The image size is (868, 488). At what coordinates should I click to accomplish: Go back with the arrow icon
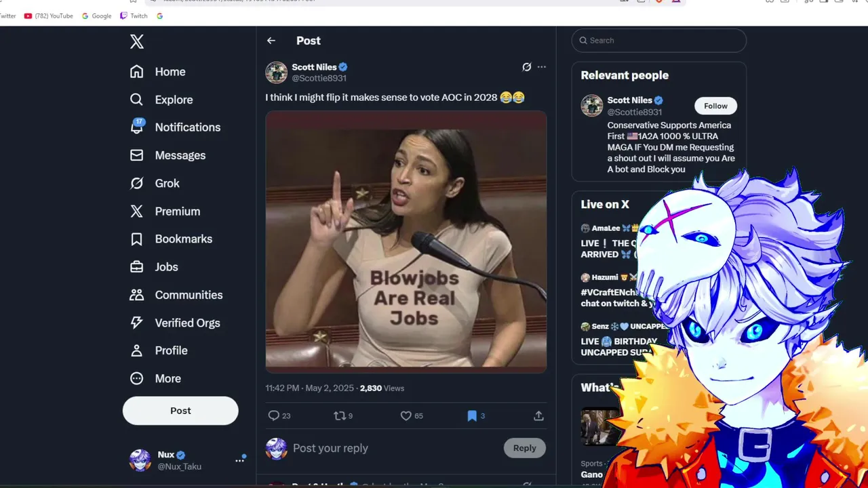(x=271, y=41)
